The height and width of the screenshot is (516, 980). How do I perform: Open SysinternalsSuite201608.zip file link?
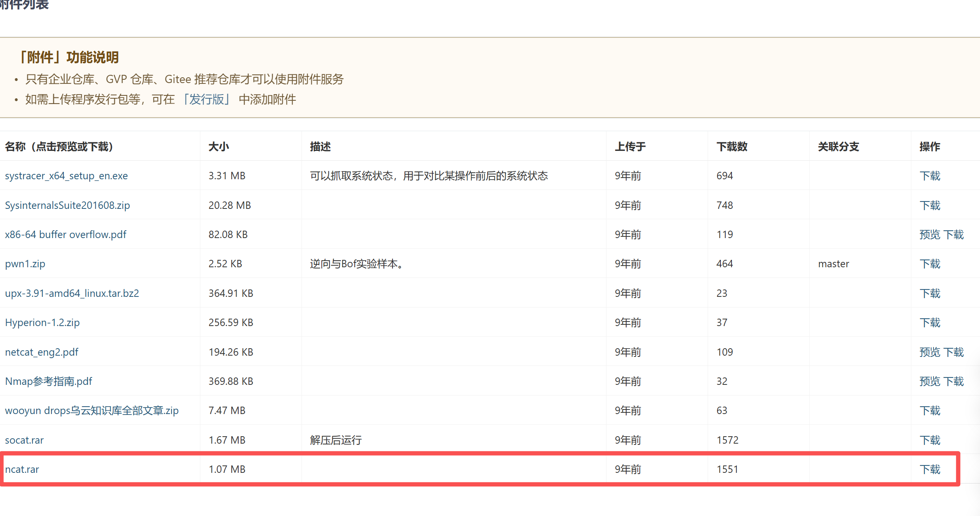tap(67, 205)
